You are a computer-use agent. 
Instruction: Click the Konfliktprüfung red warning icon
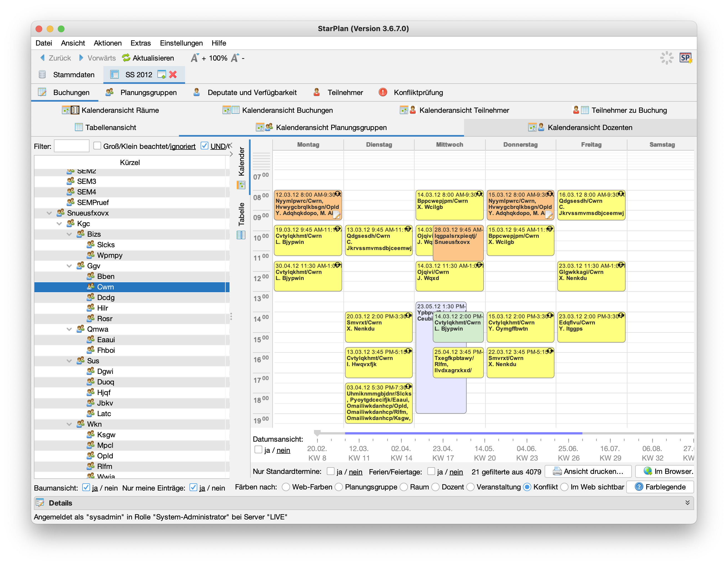click(383, 92)
